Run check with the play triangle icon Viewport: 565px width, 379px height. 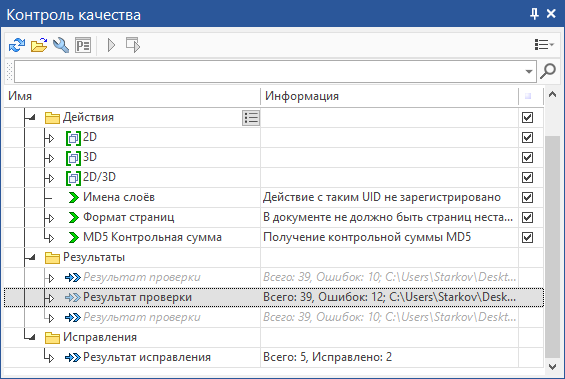click(x=111, y=45)
